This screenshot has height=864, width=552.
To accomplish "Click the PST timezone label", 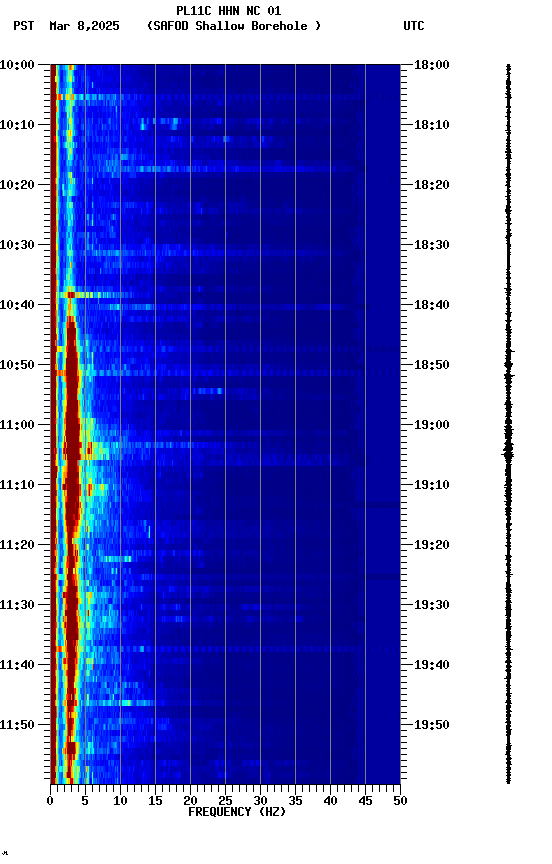I will pos(24,26).
